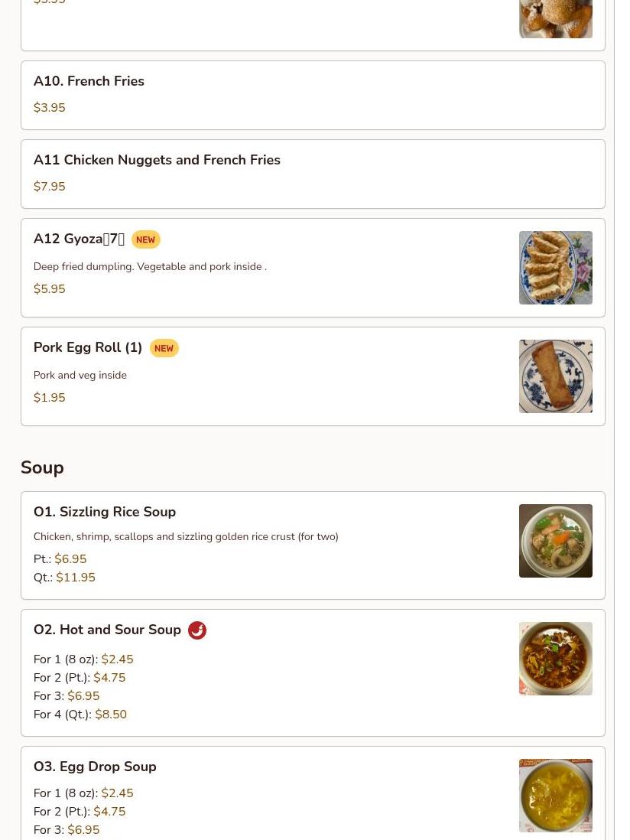Click the spicy chili icon beside Hot and Sour Soup
The height and width of the screenshot is (840, 630).
(197, 630)
